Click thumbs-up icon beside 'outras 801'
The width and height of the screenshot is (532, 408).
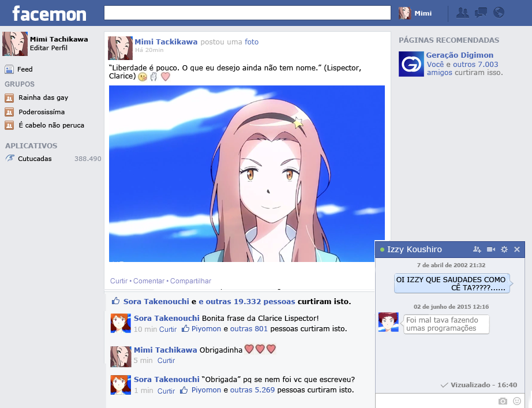coord(185,328)
